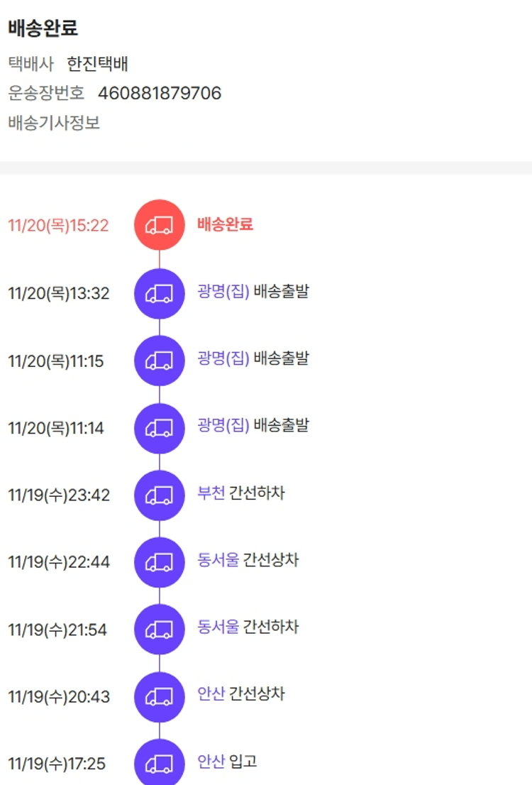Click the truck icon at 11/20 13:32
Image resolution: width=532 pixels, height=785 pixels.
tap(160, 293)
